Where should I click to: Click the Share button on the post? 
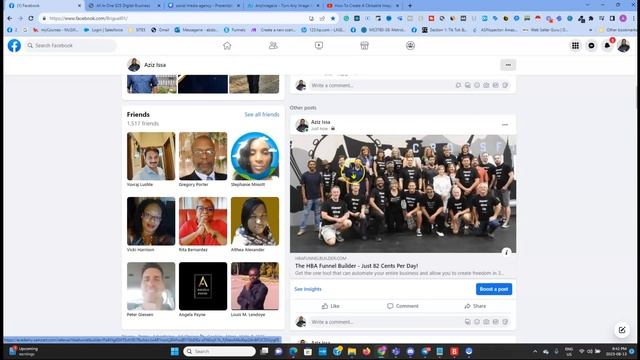475,306
